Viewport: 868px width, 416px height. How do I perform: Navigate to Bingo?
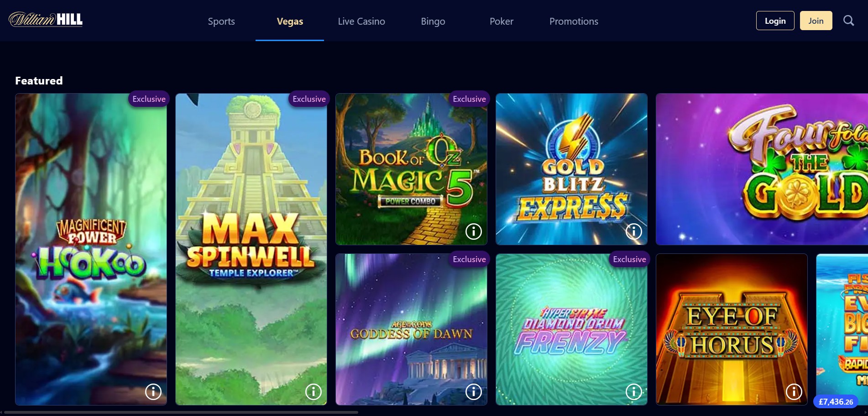433,21
